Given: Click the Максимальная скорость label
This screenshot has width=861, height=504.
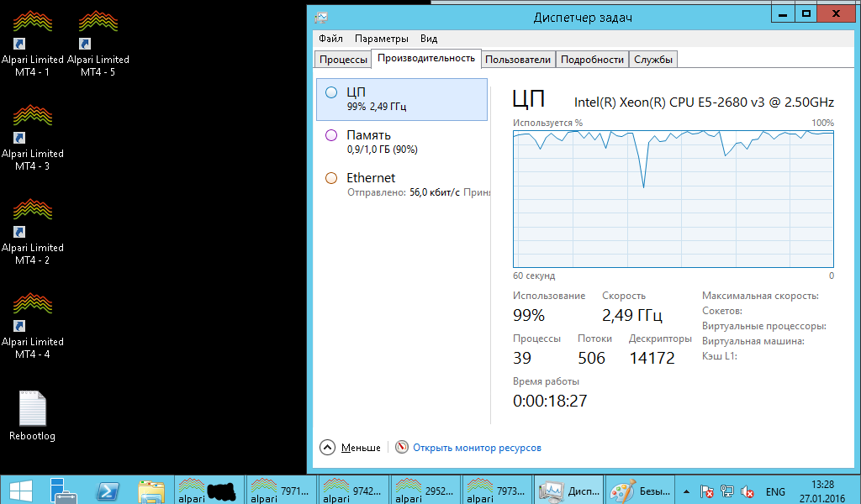Looking at the screenshot, I should click(760, 296).
